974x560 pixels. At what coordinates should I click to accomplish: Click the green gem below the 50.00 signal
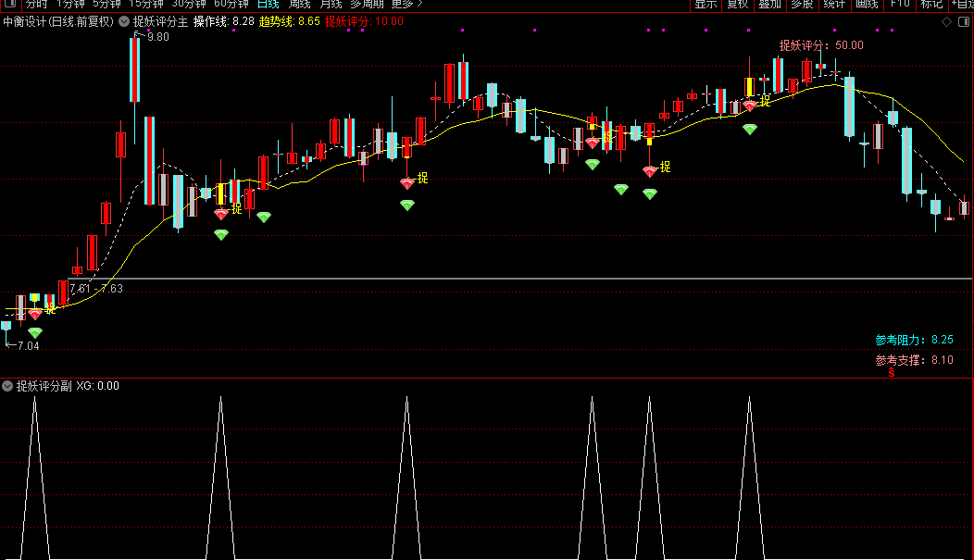[750, 130]
